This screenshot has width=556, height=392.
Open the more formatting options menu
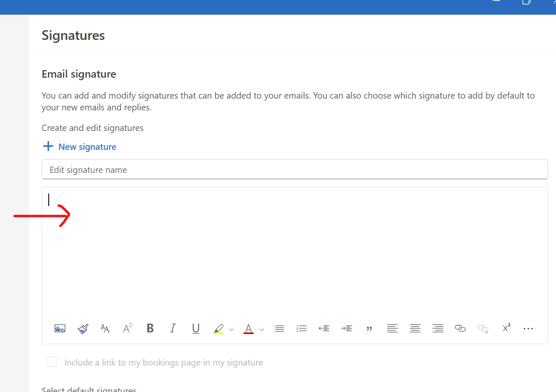click(528, 329)
